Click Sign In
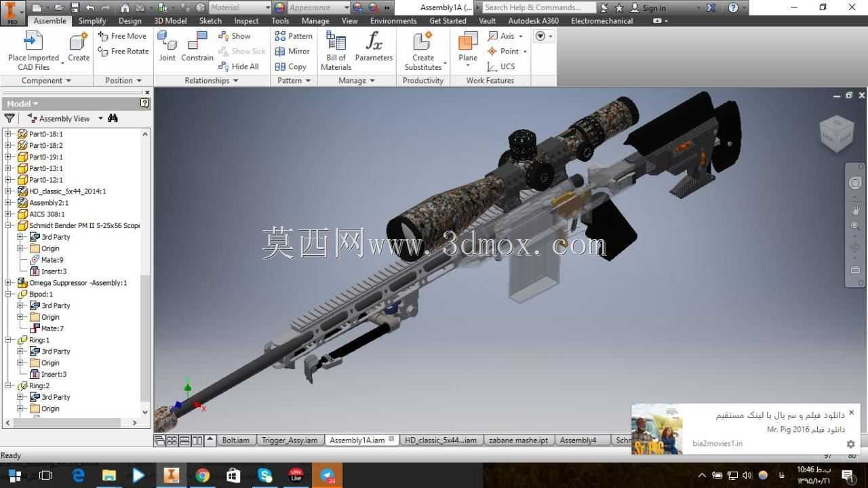 (x=648, y=7)
